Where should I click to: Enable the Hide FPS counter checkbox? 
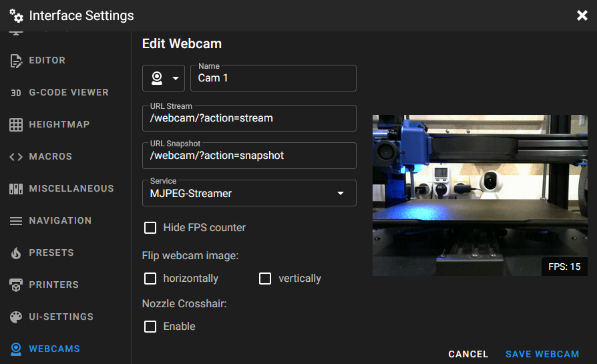[150, 228]
